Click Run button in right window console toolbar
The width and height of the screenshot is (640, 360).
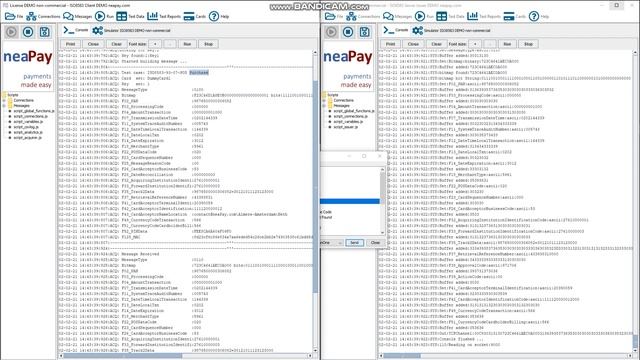[x=507, y=44]
